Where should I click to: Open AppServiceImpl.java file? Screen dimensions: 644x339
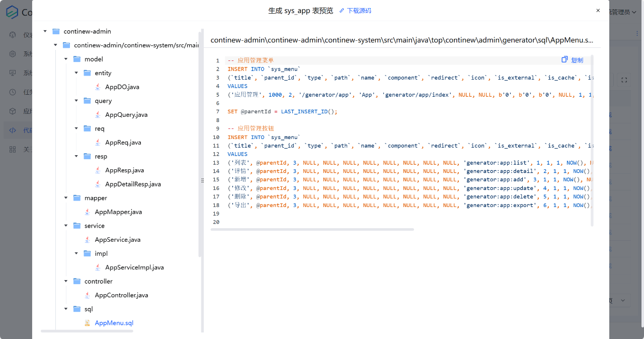coord(134,267)
